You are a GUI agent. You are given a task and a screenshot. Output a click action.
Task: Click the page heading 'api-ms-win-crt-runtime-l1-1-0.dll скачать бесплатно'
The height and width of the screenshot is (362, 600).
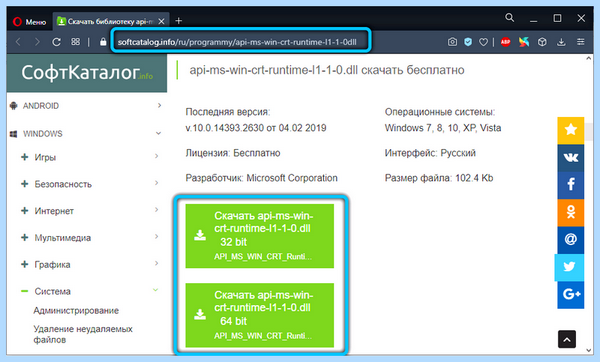click(x=327, y=70)
